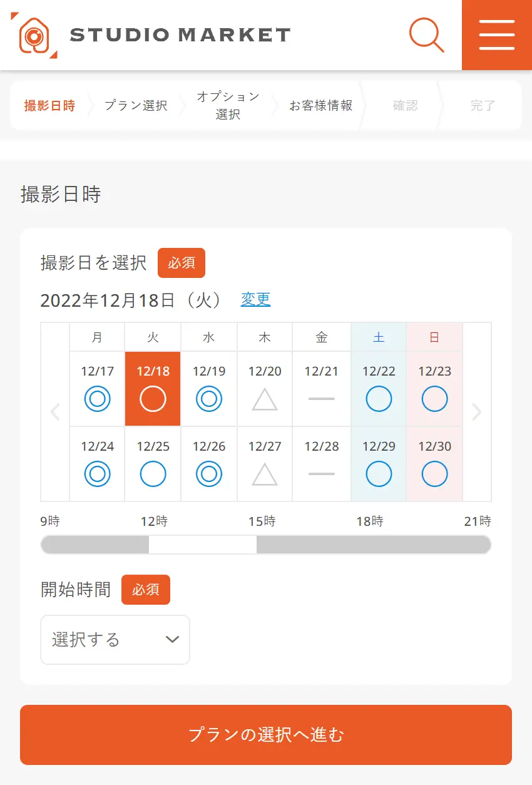Click the オプション選択 step tab

pyautogui.click(x=228, y=105)
